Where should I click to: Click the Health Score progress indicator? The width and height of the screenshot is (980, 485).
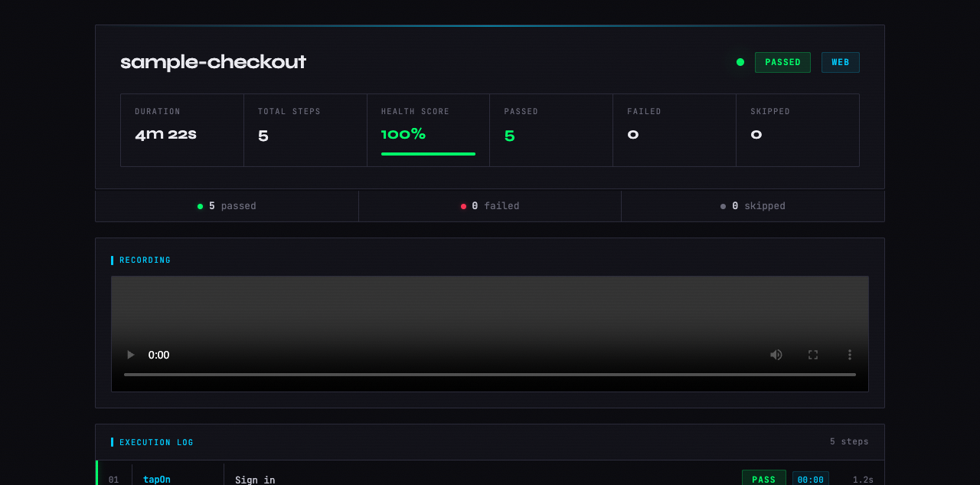coord(428,153)
